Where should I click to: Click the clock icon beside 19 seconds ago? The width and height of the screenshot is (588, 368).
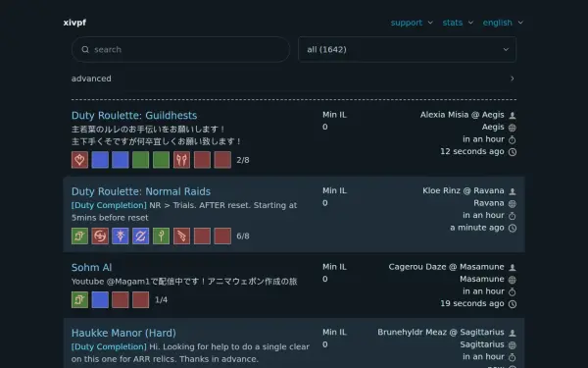tap(513, 304)
